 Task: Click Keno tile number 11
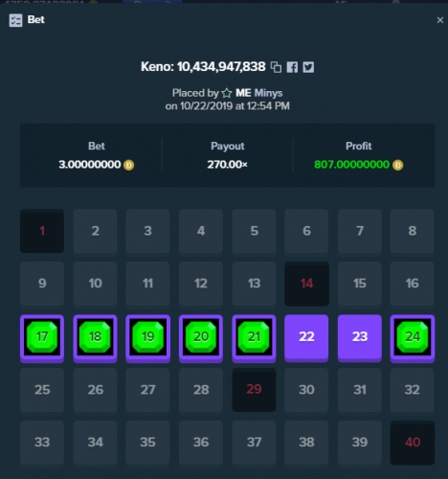[x=147, y=284]
